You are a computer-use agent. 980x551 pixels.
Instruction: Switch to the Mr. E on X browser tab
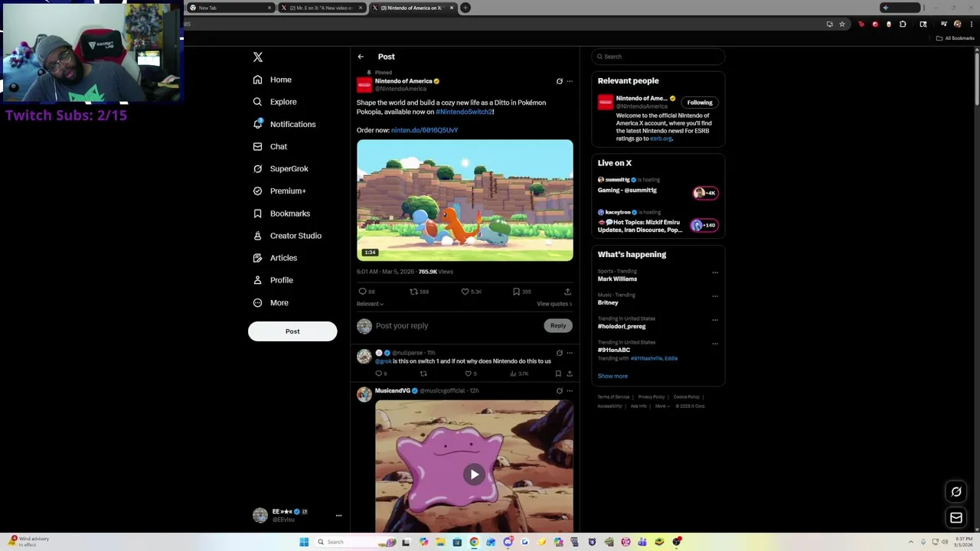pos(321,8)
